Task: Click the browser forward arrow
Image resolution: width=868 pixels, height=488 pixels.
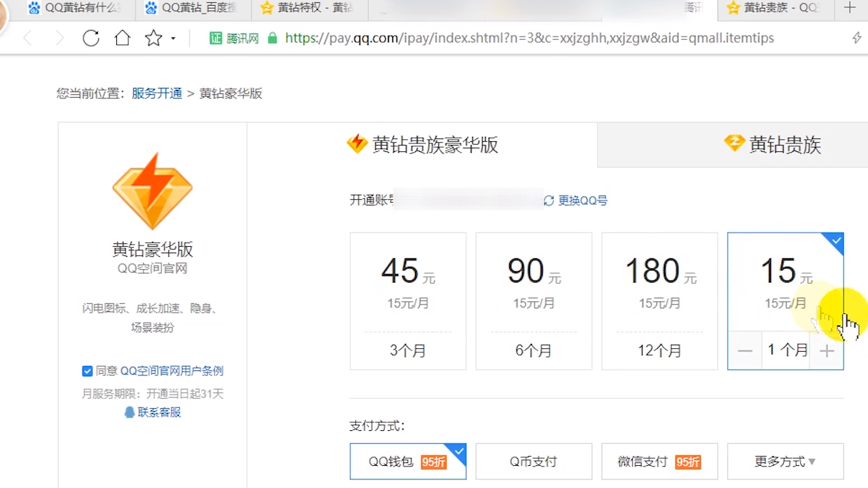Action: click(x=59, y=38)
